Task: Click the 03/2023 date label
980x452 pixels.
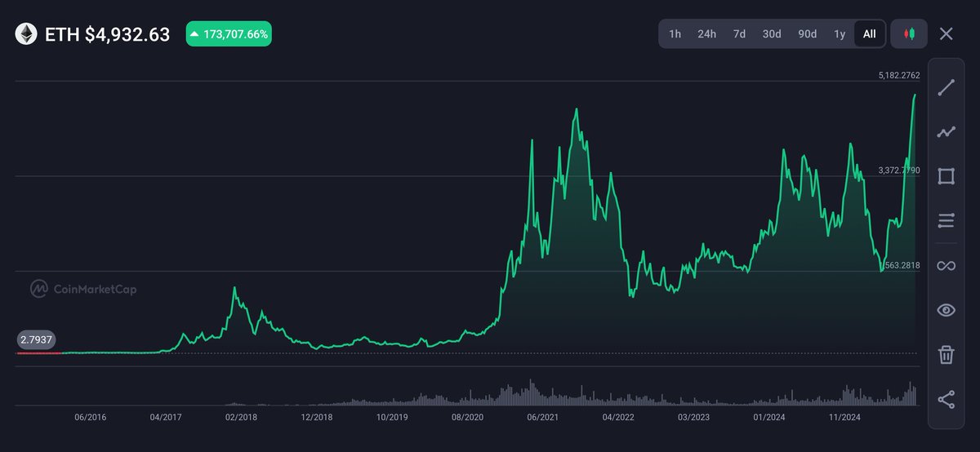Action: [x=694, y=417]
